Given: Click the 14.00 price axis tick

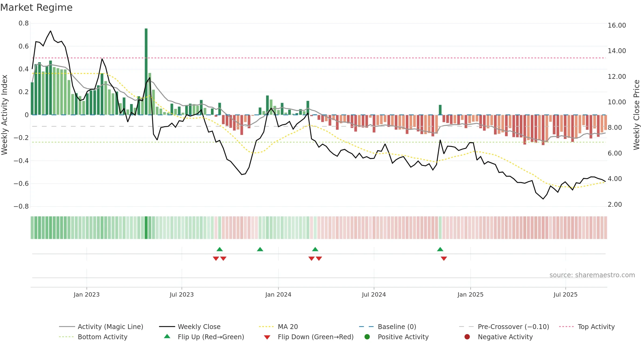Looking at the screenshot, I should [617, 51].
